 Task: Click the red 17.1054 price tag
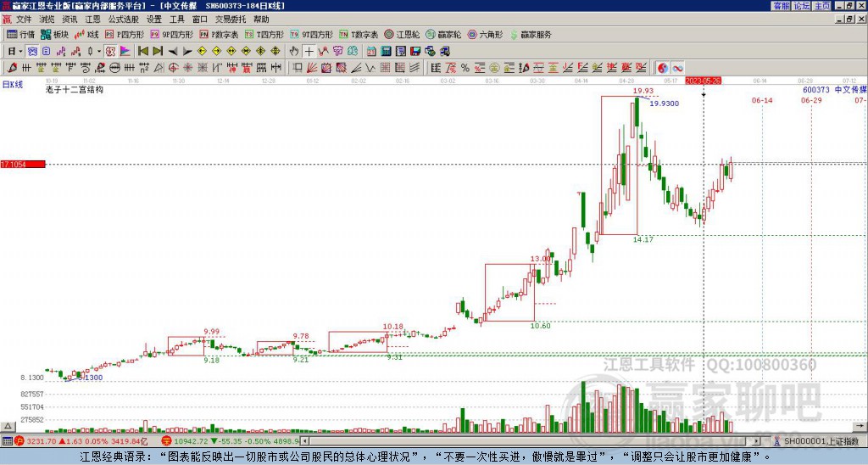(23, 165)
